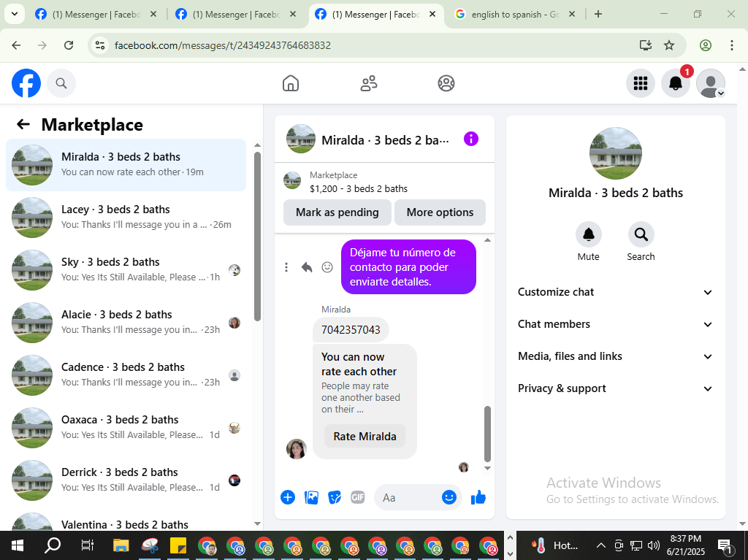The image size is (748, 560).
Task: Open the Groups icon in top navigation
Action: (x=446, y=83)
